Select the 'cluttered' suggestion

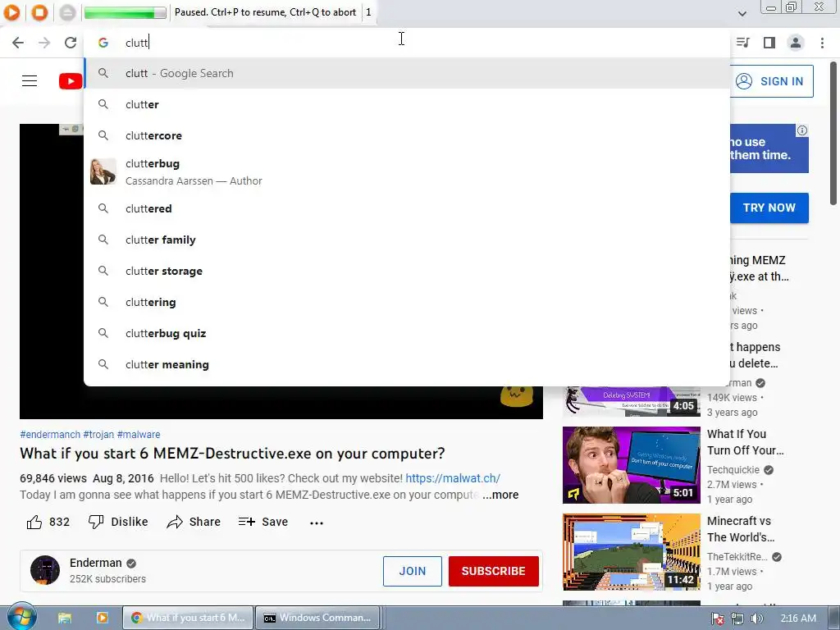(x=407, y=208)
